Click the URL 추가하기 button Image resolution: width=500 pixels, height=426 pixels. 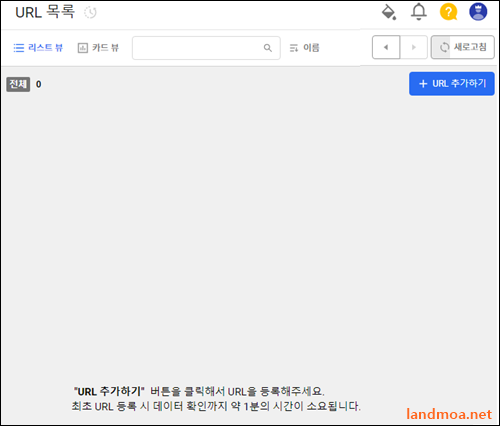coord(452,84)
